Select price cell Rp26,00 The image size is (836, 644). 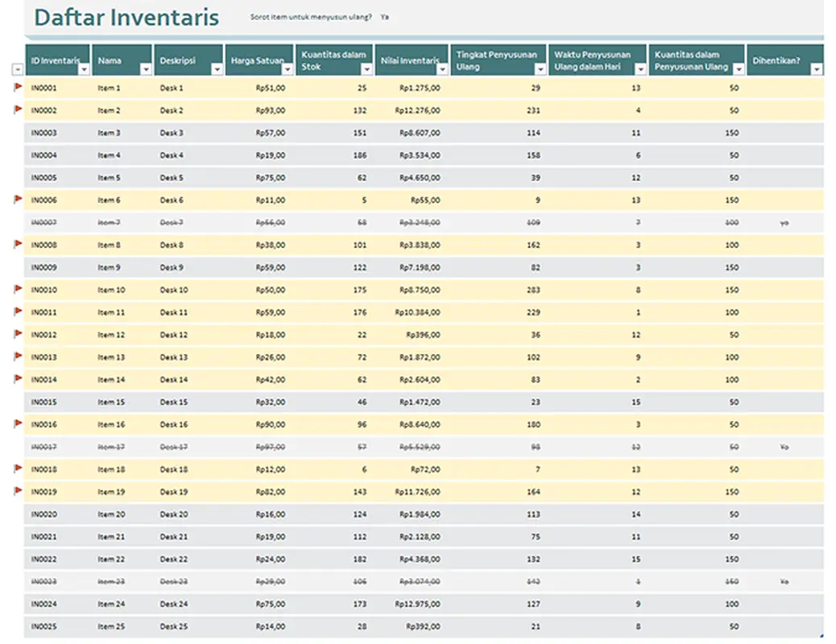click(x=271, y=357)
